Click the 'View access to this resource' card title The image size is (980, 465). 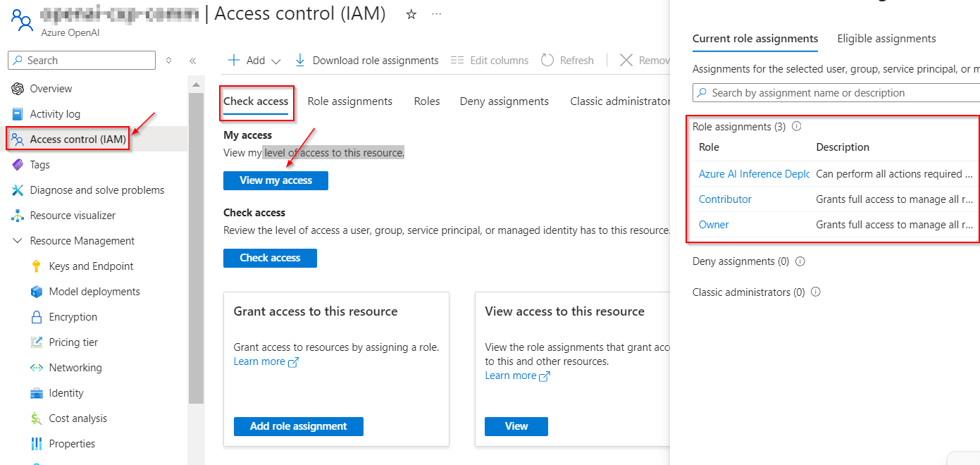click(564, 311)
